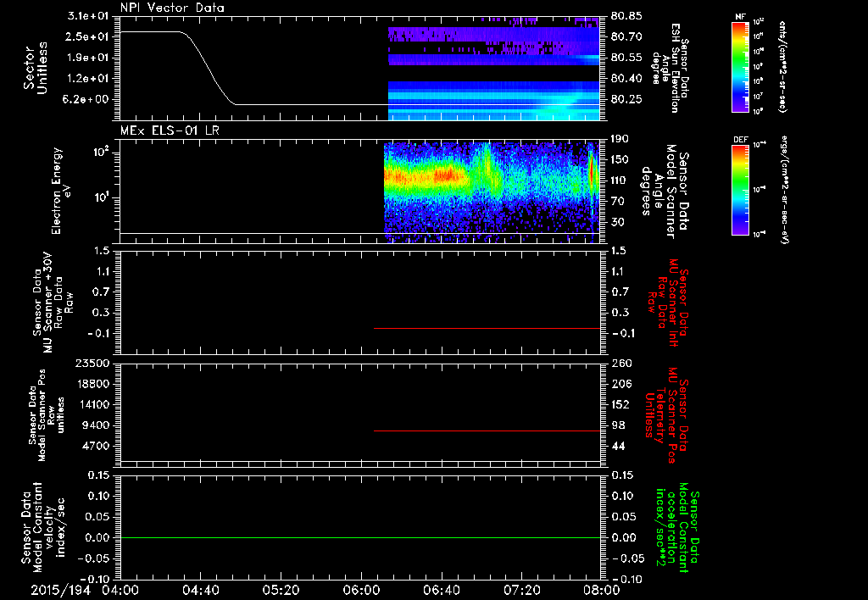Click the 'MU Scanner +30V Raw Data' axis label
868x600 pixels.
(x=53, y=303)
